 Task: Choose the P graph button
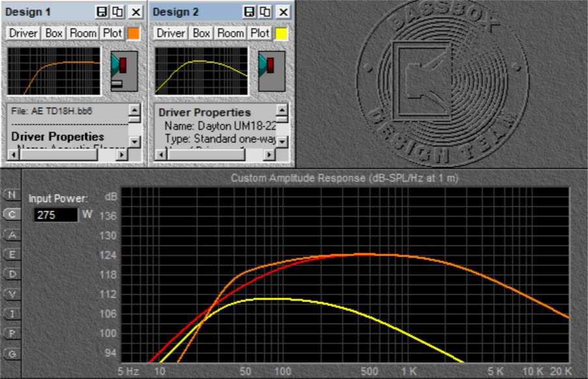click(11, 333)
